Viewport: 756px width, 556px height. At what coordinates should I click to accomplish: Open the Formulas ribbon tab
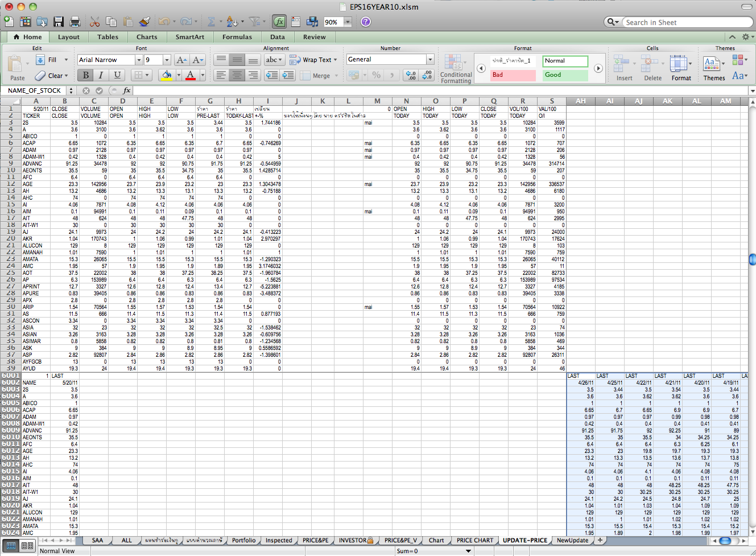tap(237, 37)
